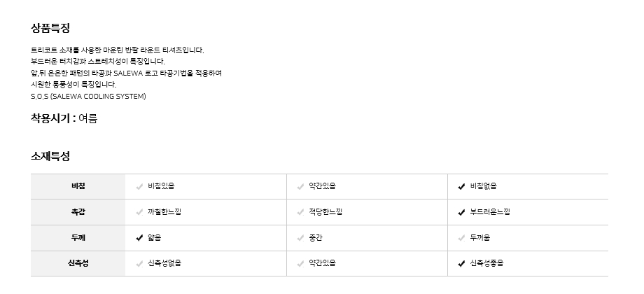Click the checkmark beside 부드러운느낌

coord(461,212)
